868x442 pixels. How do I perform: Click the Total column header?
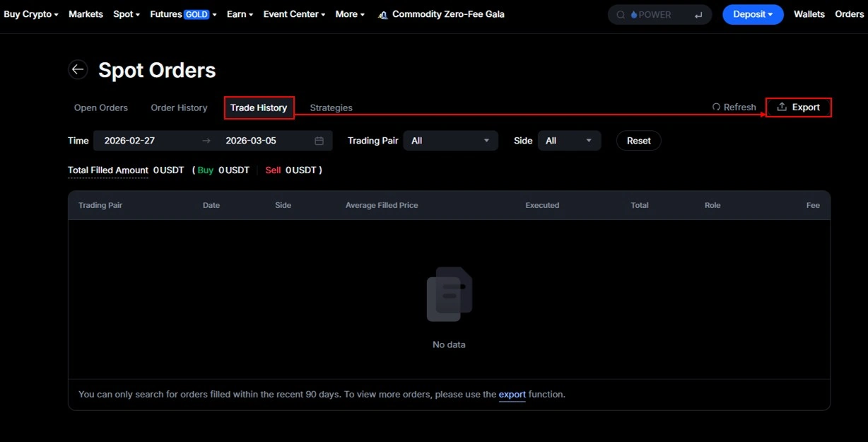[x=640, y=205]
